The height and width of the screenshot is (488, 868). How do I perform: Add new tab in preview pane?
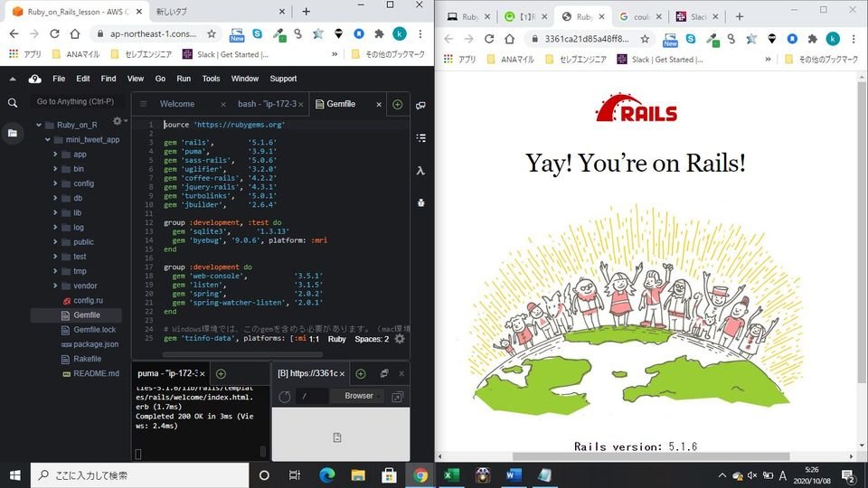[x=361, y=373]
